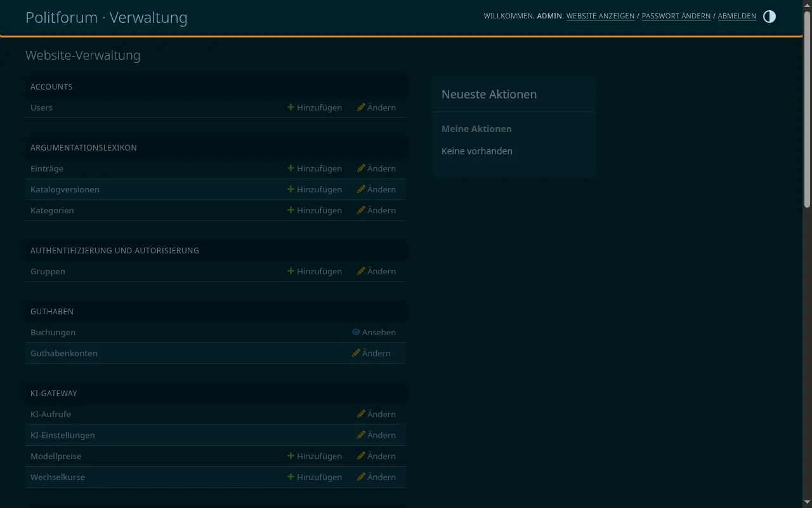This screenshot has width=812, height=508.
Task: Edit Guthabenkonten using Ändern
Action: [371, 353]
